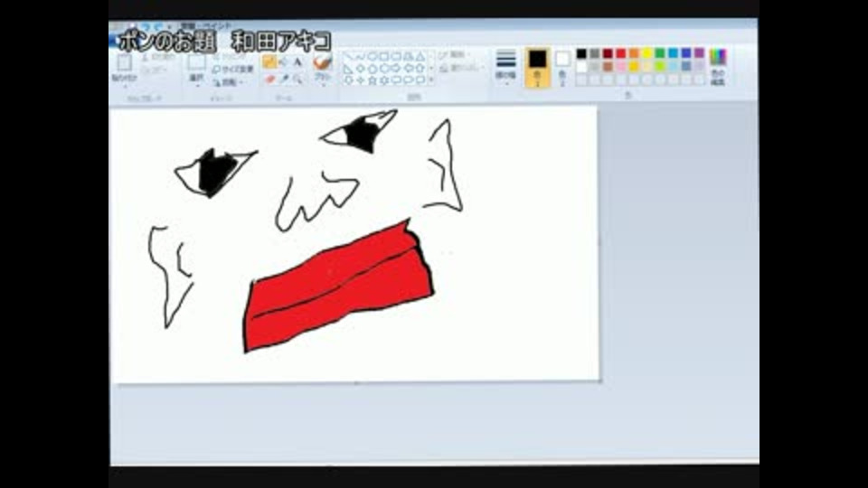Choose the Line shape
Viewport: 868px width, 488px height.
pos(348,56)
